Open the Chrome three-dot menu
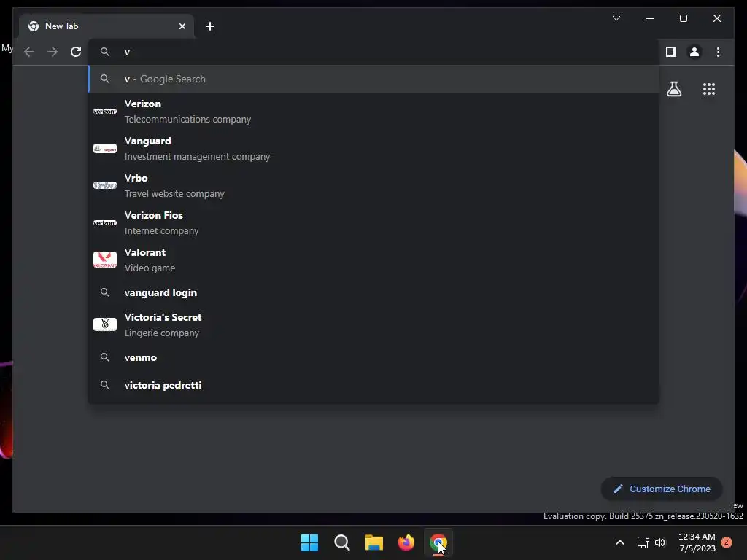747x560 pixels. [x=718, y=52]
